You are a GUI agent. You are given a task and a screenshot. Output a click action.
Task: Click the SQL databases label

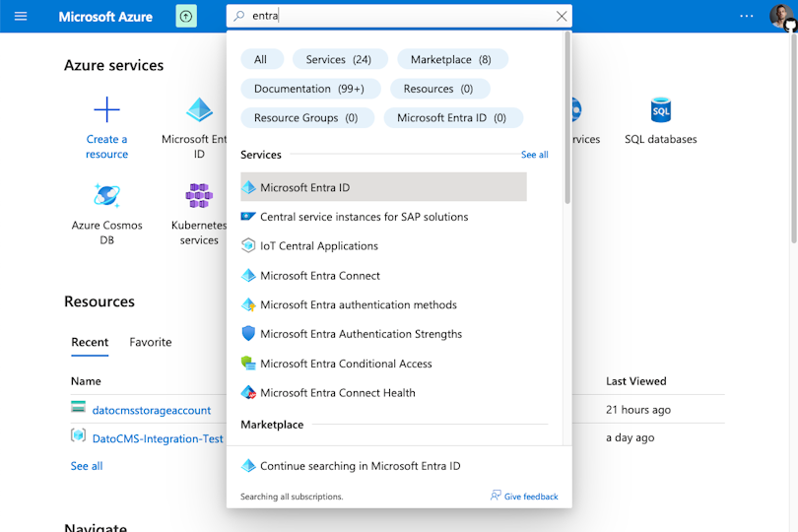(x=661, y=139)
